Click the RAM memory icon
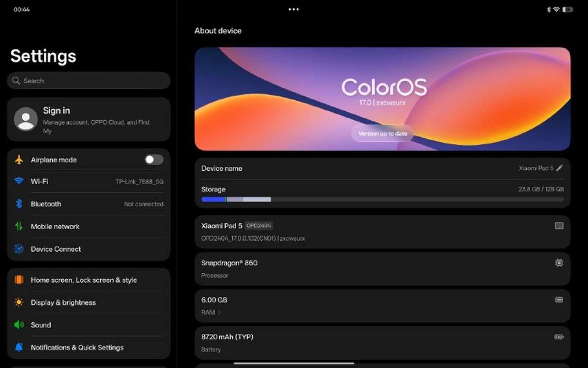The width and height of the screenshot is (588, 368). click(x=559, y=300)
